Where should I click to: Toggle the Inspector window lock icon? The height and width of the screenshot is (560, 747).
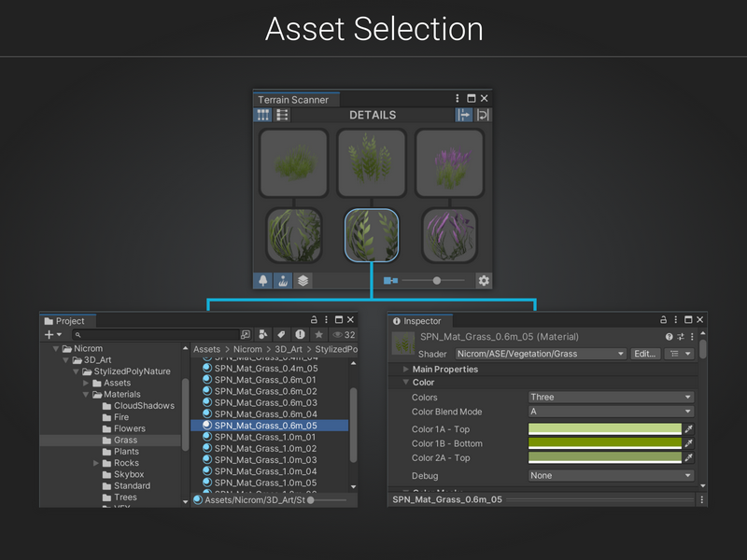[663, 319]
